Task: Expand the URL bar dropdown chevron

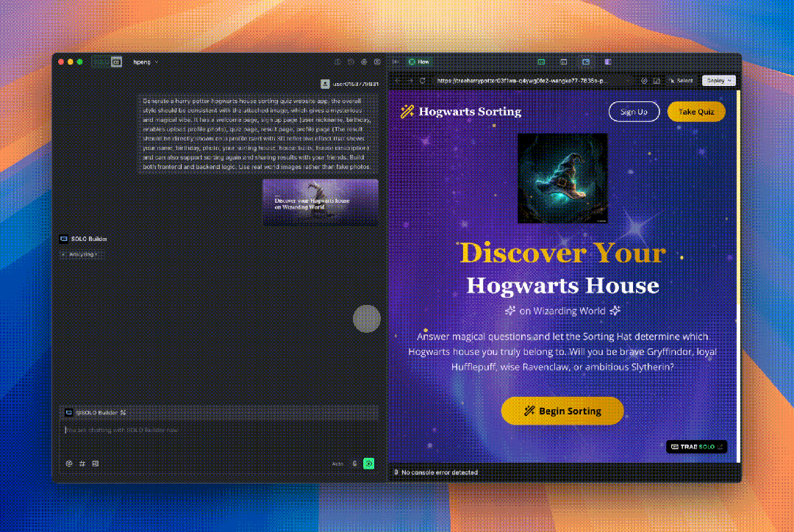Action: coord(627,81)
